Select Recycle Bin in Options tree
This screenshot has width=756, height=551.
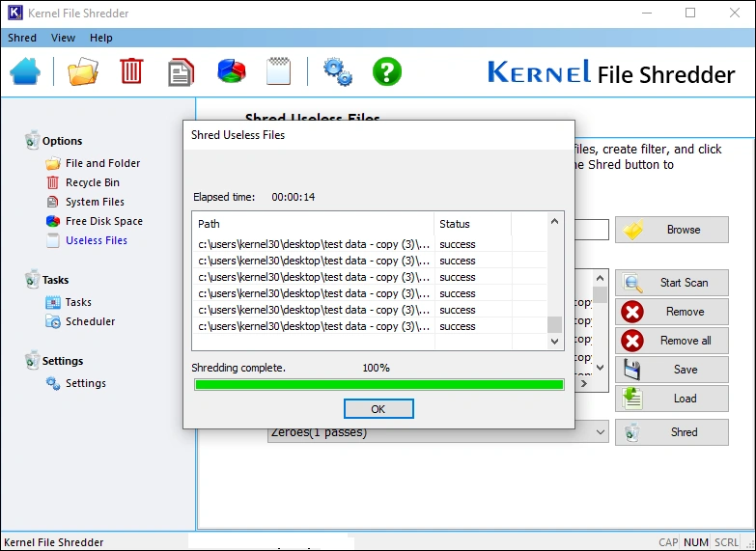92,182
